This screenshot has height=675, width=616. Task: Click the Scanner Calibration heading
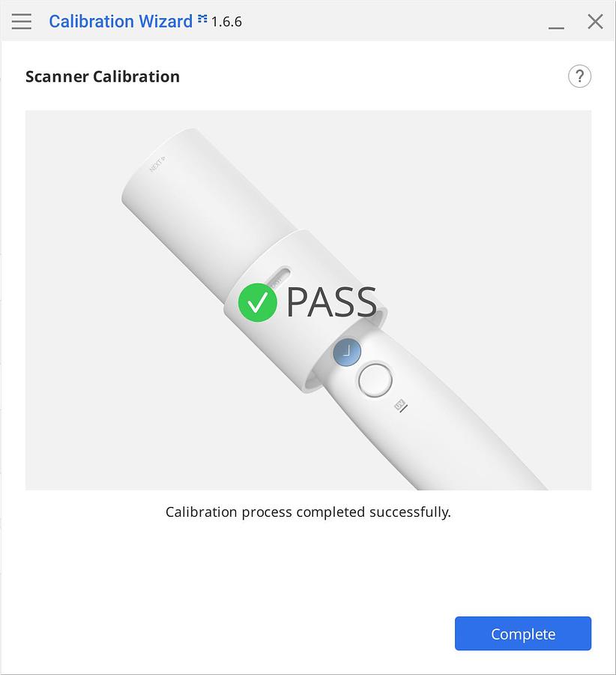tap(103, 76)
